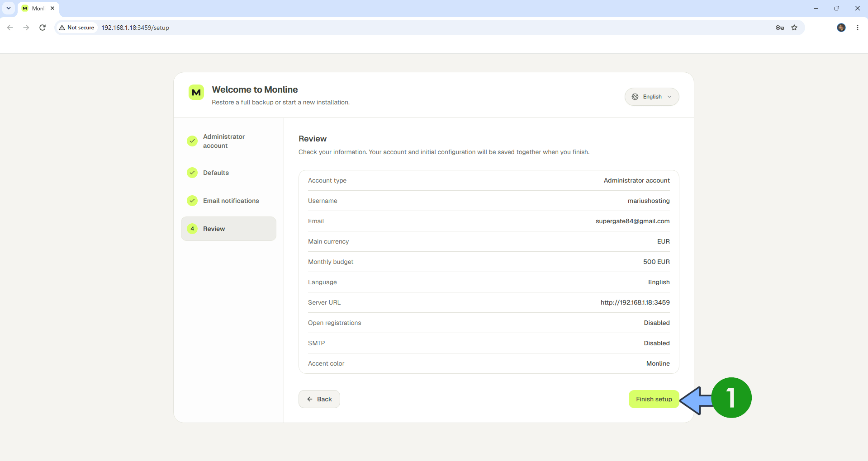The image size is (868, 461).
Task: Click Finish setup
Action: coord(654,399)
